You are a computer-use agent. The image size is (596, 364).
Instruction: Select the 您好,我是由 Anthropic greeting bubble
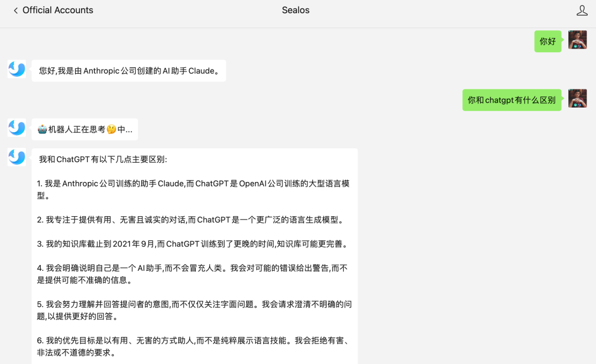129,71
